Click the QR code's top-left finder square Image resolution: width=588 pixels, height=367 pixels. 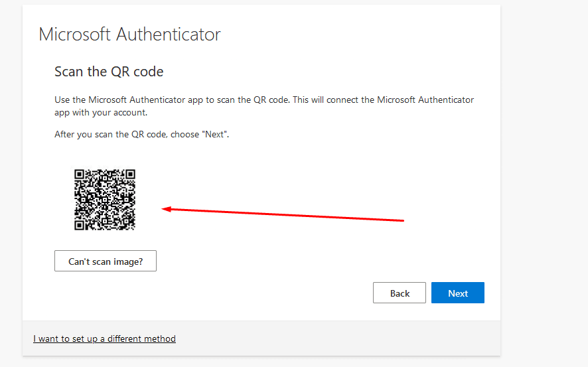(x=79, y=174)
